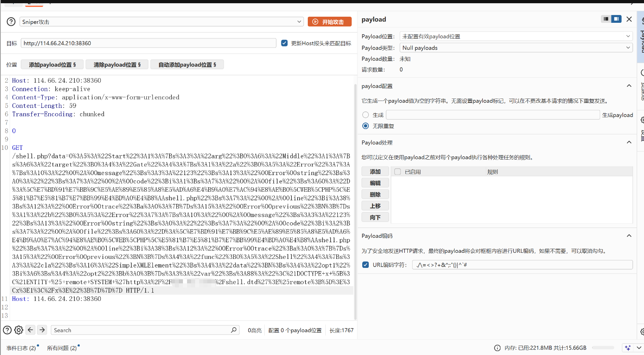Click the 删除 processing rule button
Screen dimensions: 644x355
click(x=375, y=194)
